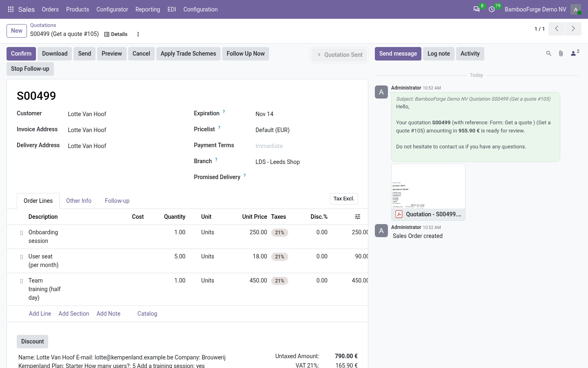The height and width of the screenshot is (368, 588).
Task: Click the Log note button
Action: [439, 54]
